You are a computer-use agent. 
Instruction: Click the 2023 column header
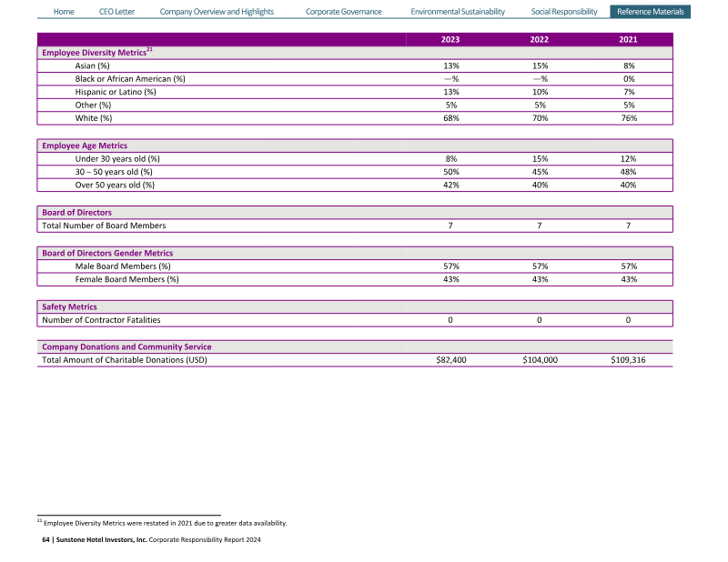click(450, 39)
